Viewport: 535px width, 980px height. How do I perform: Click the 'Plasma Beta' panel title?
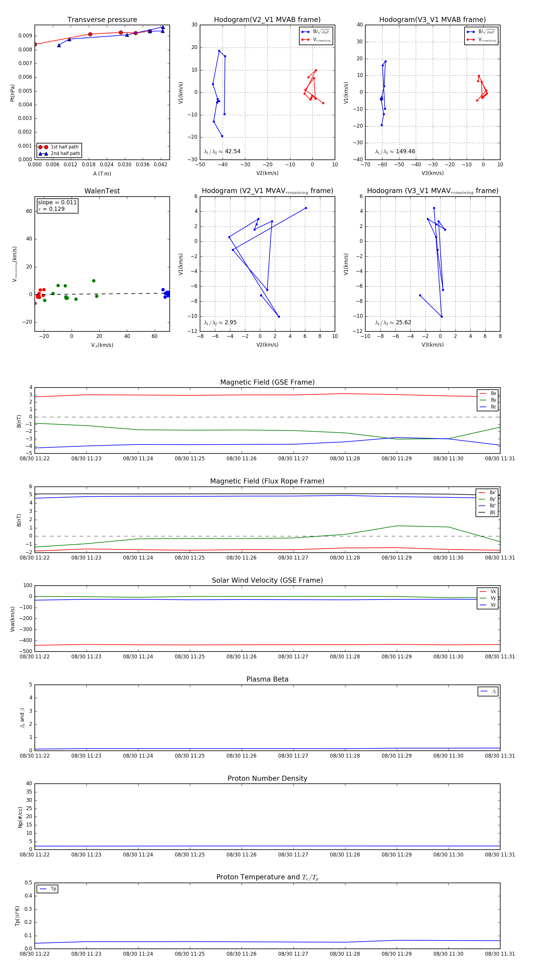267,679
